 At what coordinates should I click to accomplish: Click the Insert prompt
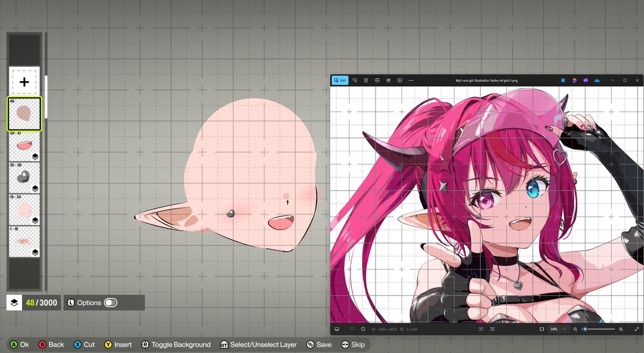118,344
